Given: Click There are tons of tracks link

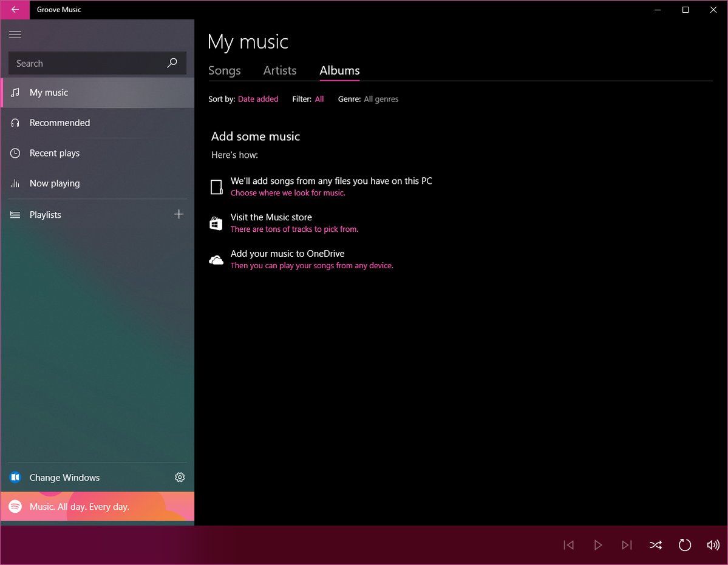Looking at the screenshot, I should pos(294,229).
